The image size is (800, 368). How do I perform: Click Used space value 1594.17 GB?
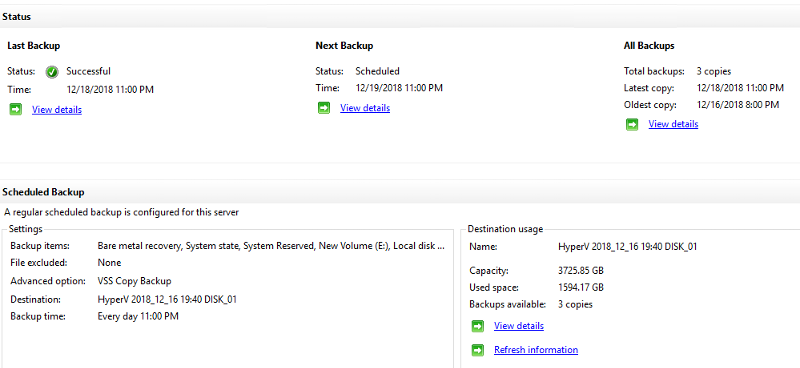tap(581, 287)
